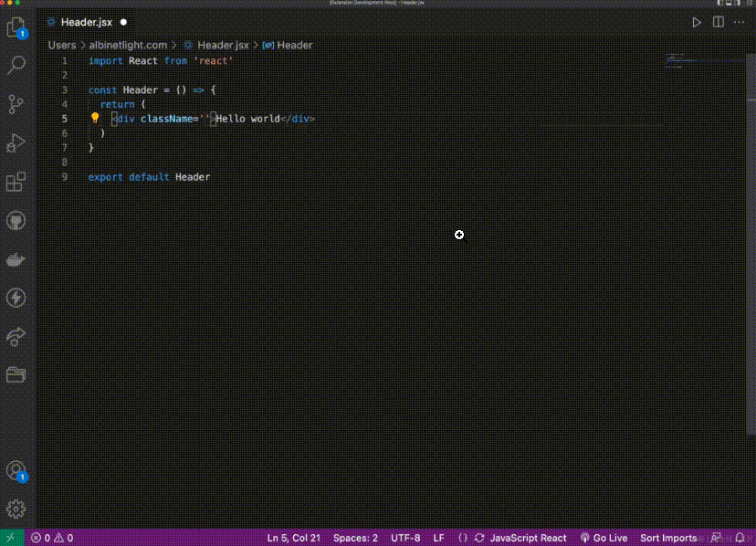This screenshot has height=546, width=756.
Task: Open the Run and Debug view
Action: pos(16,142)
